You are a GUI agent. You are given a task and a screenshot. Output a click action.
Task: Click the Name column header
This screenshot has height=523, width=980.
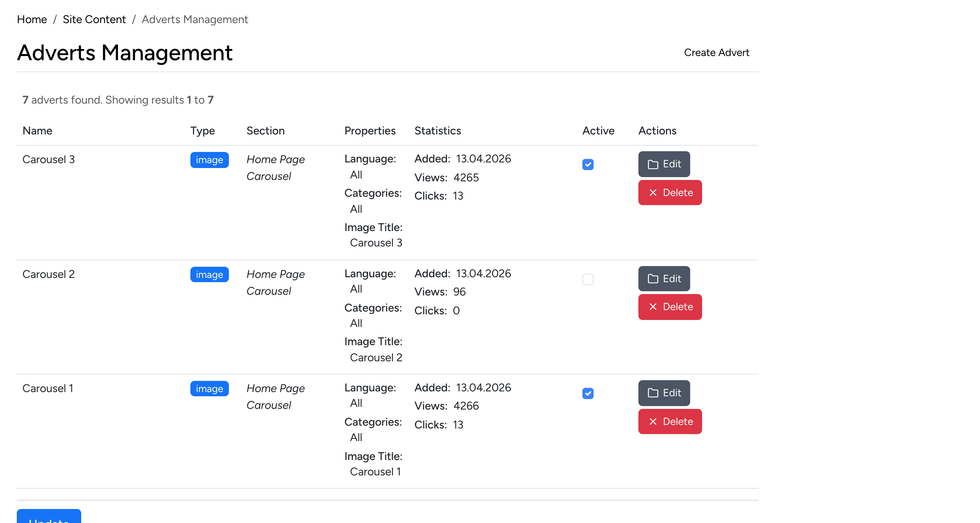click(x=37, y=131)
